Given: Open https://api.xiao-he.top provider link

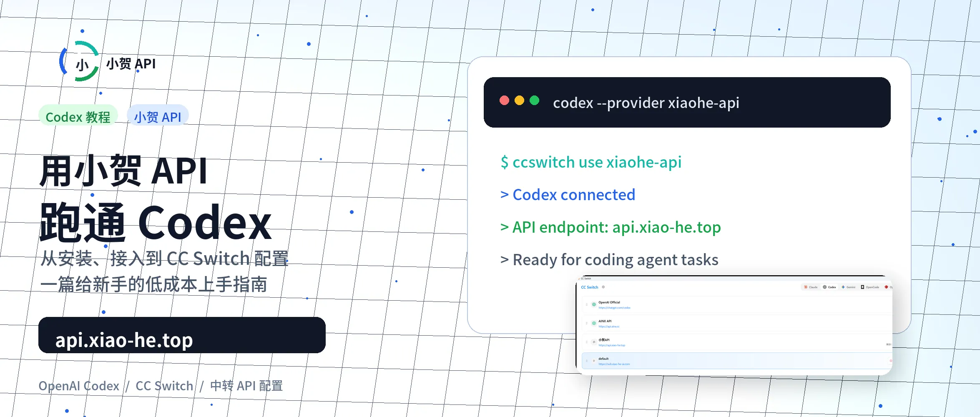Looking at the screenshot, I should (612, 345).
